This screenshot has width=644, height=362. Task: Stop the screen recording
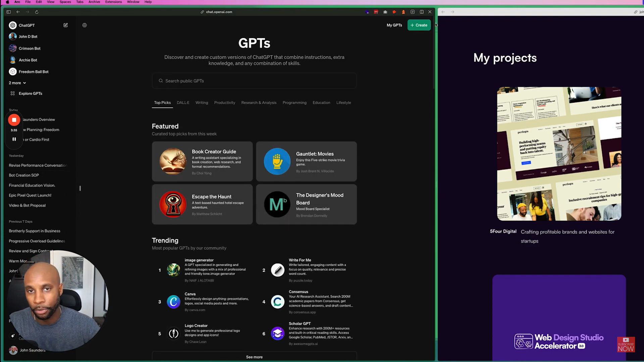point(14,120)
